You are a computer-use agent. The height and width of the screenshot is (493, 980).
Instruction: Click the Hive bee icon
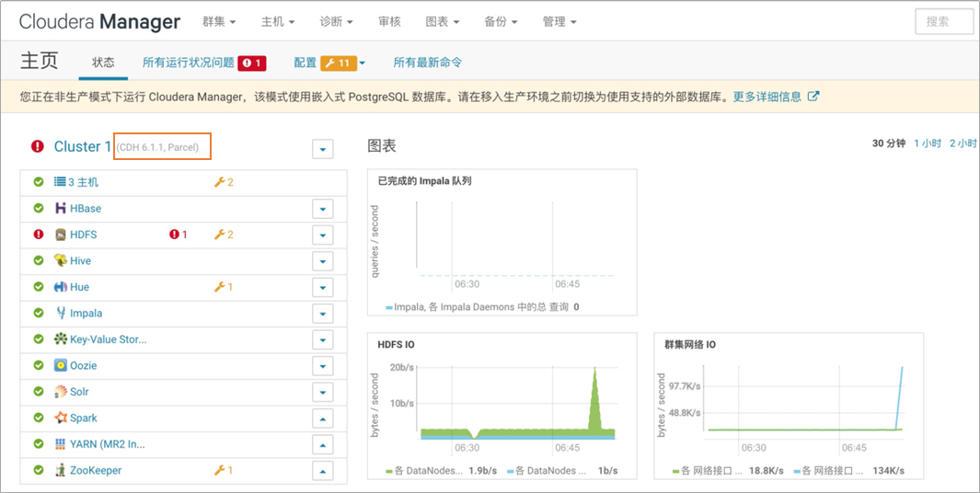[x=61, y=260]
